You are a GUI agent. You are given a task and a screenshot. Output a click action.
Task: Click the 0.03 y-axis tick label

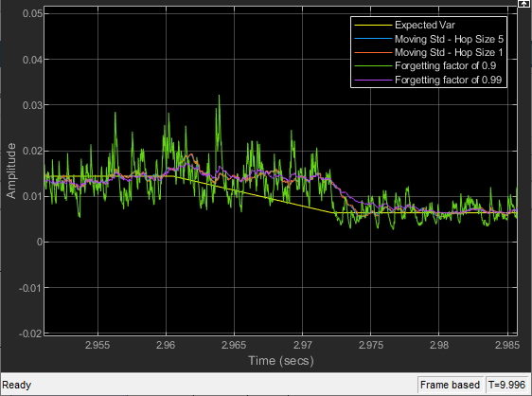(x=32, y=105)
